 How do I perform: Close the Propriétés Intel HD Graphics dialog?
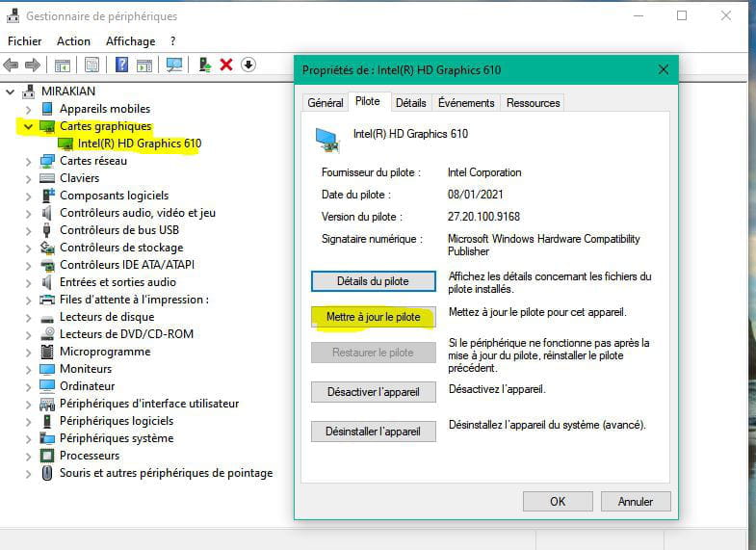[x=664, y=70]
